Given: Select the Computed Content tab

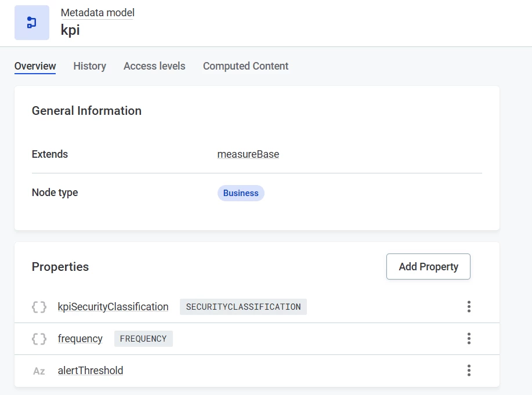Looking at the screenshot, I should (245, 66).
